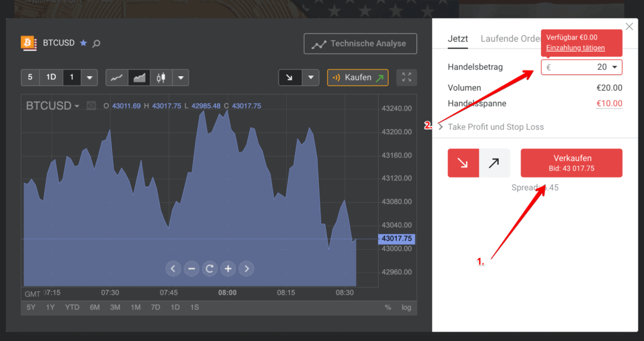Screen dimensions: 644x341
Task: Expand the chart to fullscreen
Action: point(406,77)
